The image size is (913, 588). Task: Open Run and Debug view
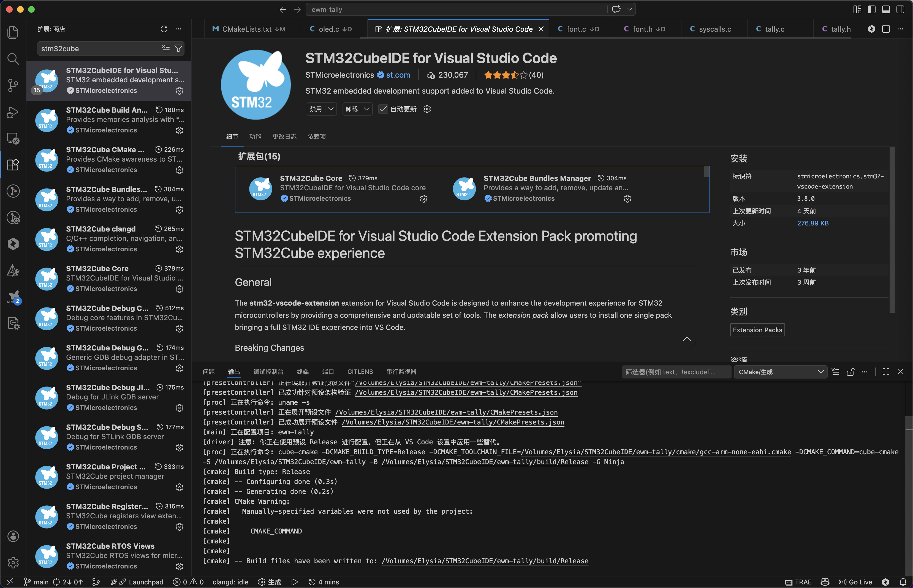point(13,112)
